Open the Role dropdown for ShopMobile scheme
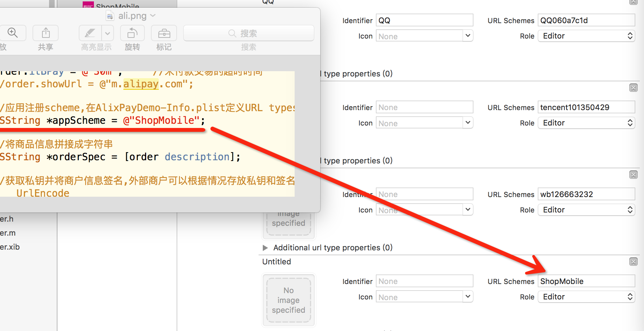 (586, 297)
